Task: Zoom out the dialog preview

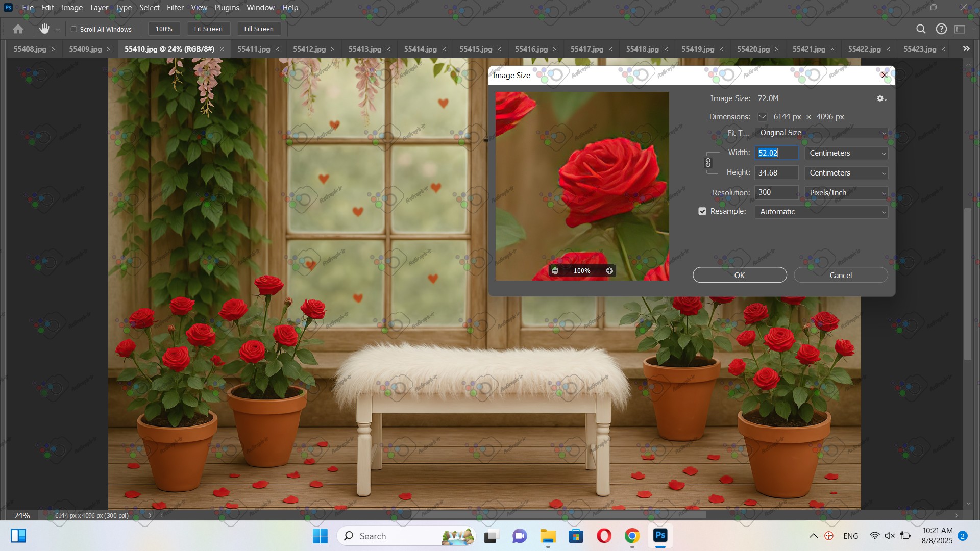Action: [x=555, y=271]
